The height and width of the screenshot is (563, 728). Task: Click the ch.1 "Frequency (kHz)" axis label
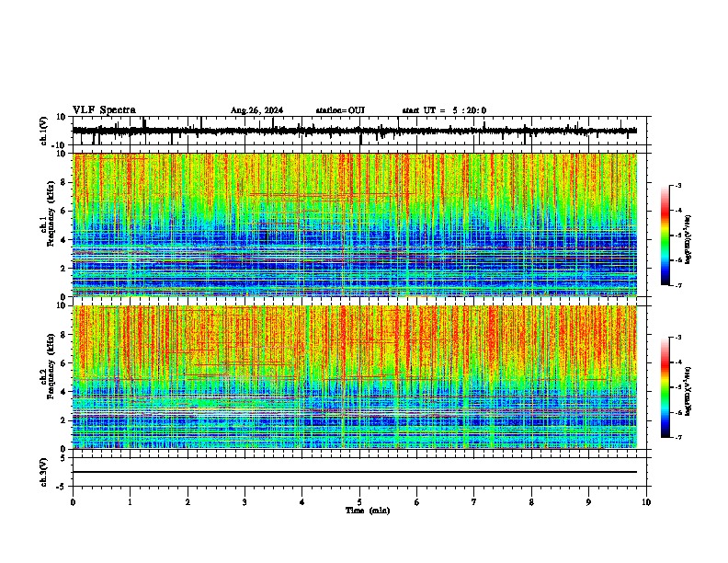pyautogui.click(x=51, y=214)
